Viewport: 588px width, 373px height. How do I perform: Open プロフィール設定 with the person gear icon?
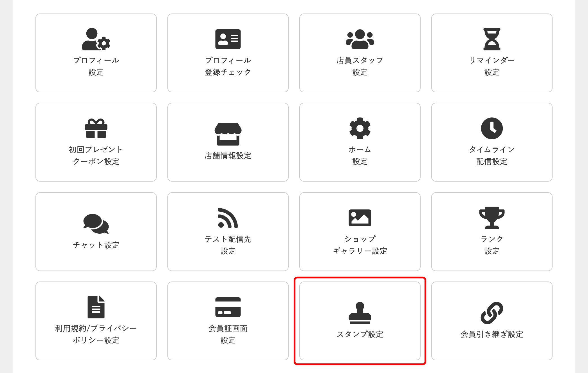96,39
